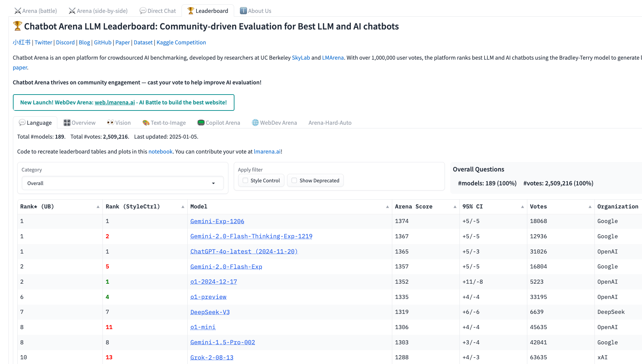Open the Kaggle Competition link
The image size is (642, 364).
tap(181, 42)
